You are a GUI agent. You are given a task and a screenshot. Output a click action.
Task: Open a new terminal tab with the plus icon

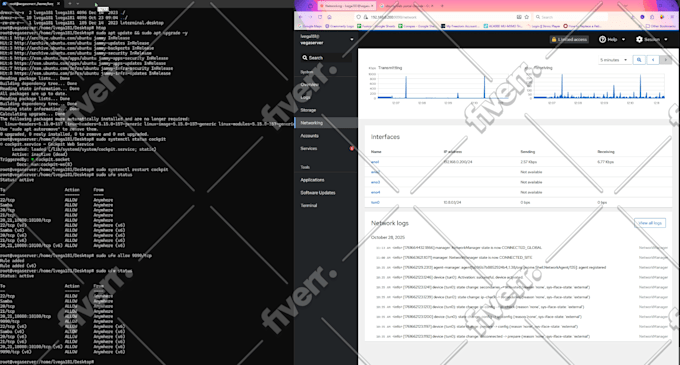click(x=70, y=3)
